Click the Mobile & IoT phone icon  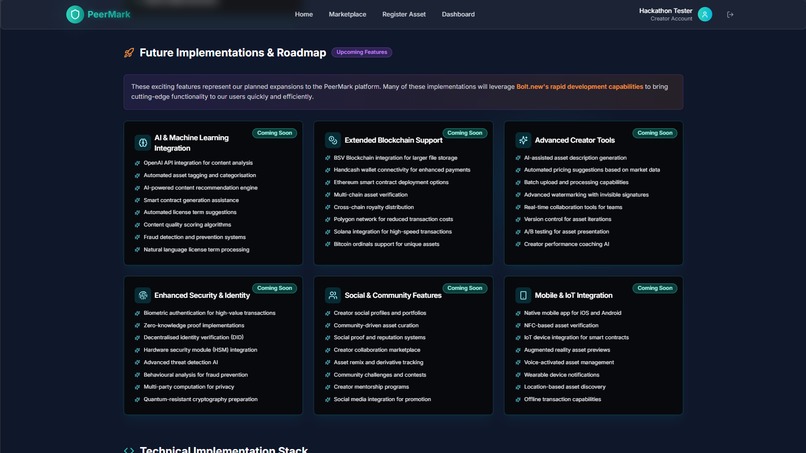click(523, 295)
